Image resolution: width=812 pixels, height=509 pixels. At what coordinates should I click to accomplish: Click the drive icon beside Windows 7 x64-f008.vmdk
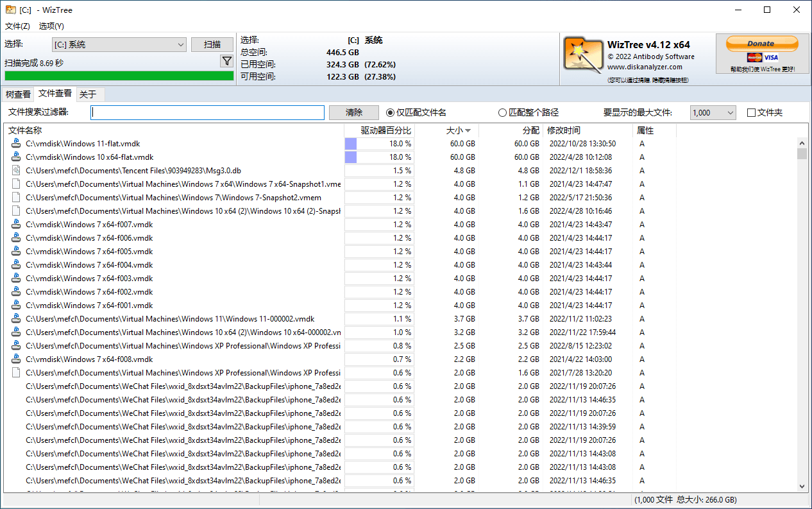tap(14, 359)
